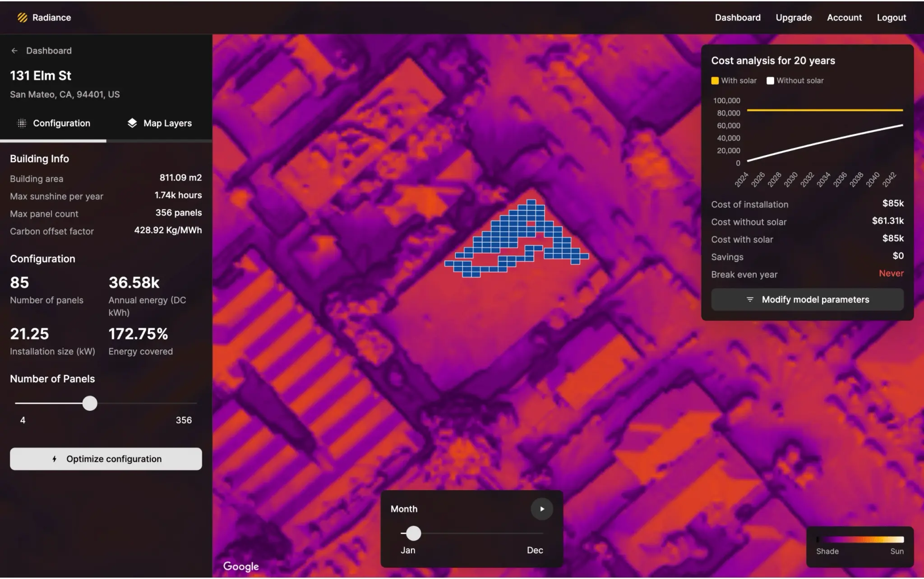Click the Logout link
Image resolution: width=924 pixels, height=579 pixels.
891,18
